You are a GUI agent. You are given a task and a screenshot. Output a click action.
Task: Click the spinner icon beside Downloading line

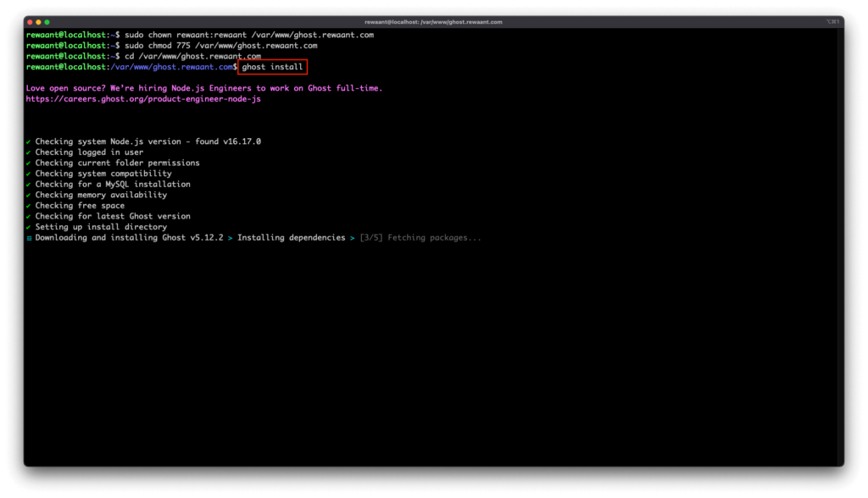[x=29, y=238]
